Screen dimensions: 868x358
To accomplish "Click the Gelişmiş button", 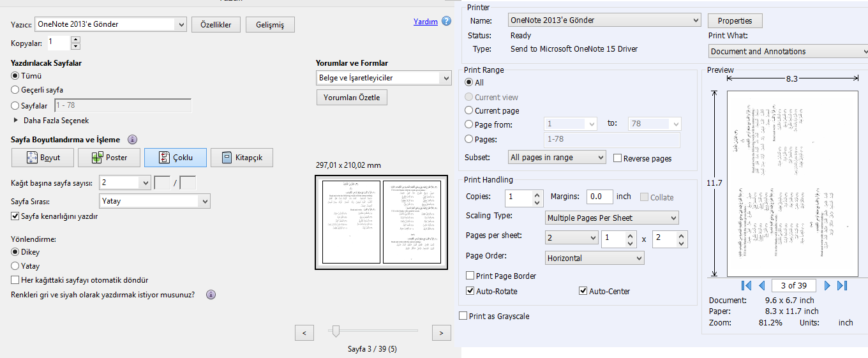I will (x=270, y=25).
